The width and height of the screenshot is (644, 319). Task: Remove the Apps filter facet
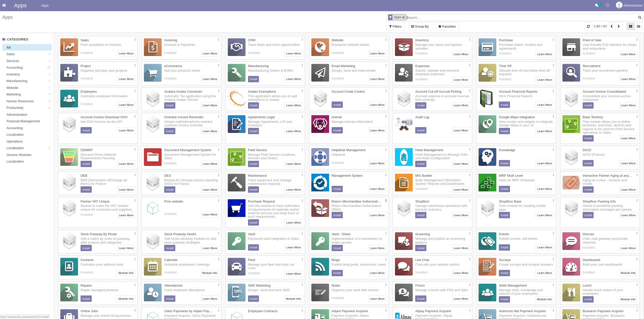[x=403, y=17]
